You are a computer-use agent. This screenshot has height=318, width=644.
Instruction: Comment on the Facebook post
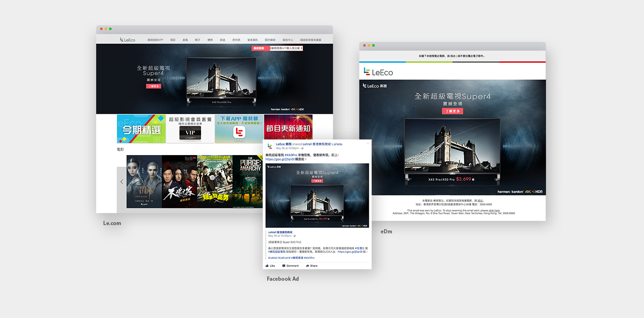pos(290,266)
